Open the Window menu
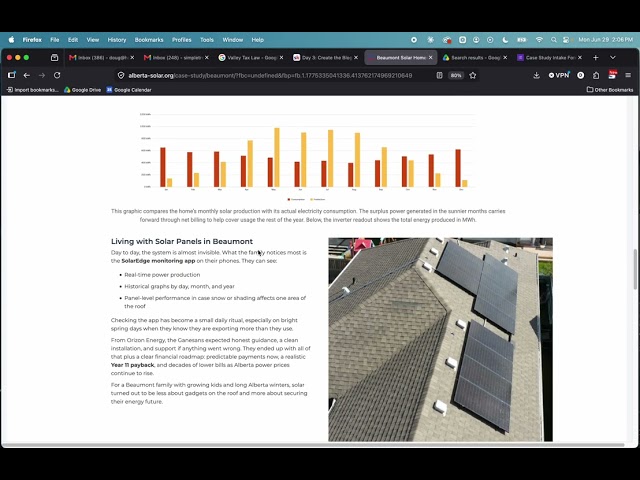Viewport: 640px width, 480px height. 233,40
